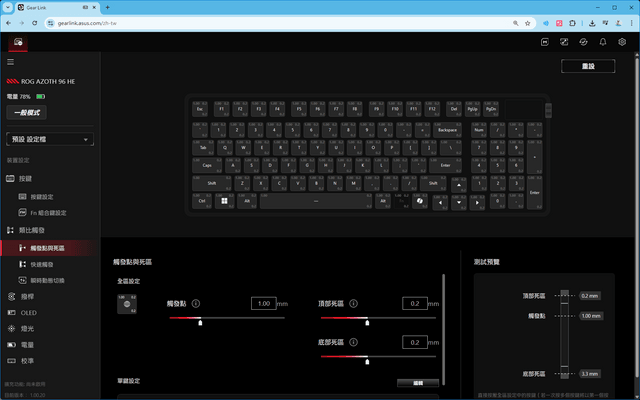This screenshot has height=400, width=640.
Task: Click the hamburger menu icon in sidebar
Action: (10, 62)
